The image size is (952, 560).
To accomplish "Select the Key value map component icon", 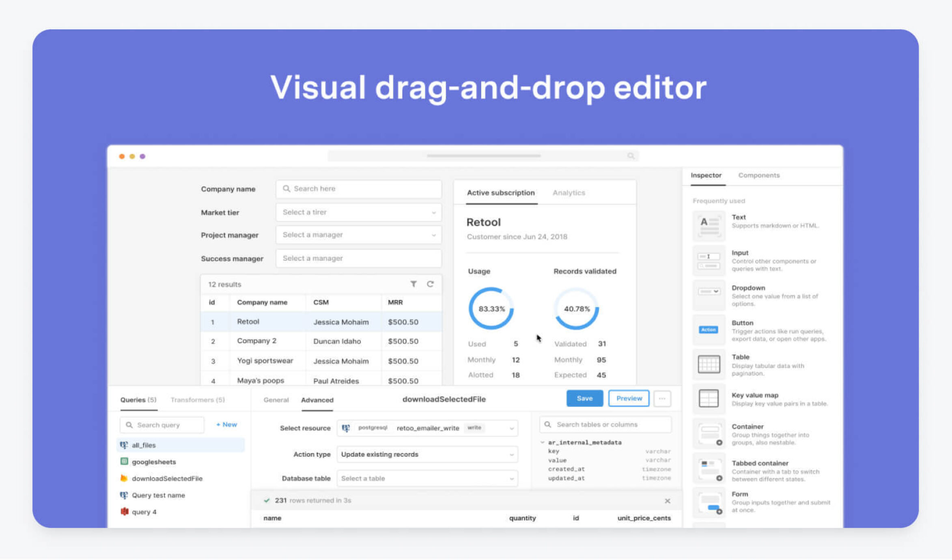I will pyautogui.click(x=709, y=398).
